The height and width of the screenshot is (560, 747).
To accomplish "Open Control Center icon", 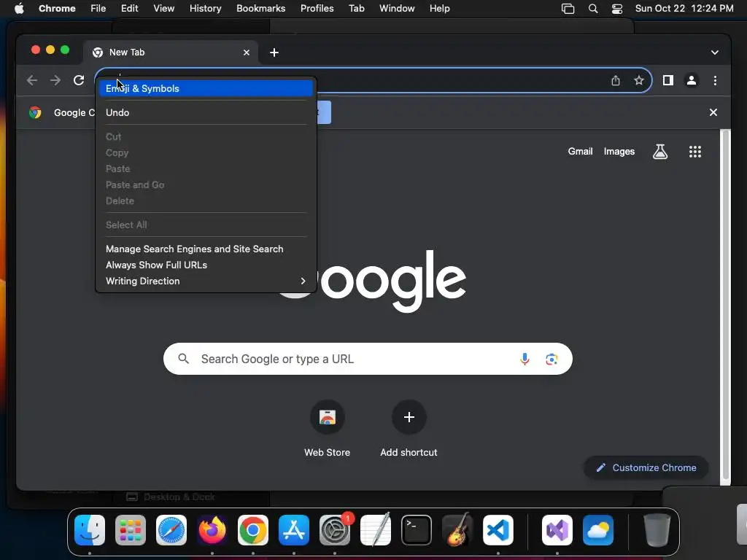I will click(617, 9).
